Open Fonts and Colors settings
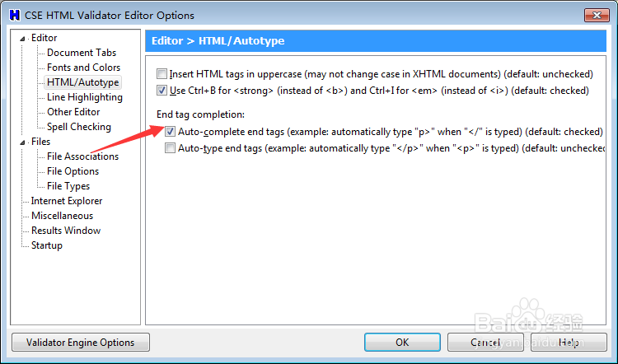This screenshot has height=364, width=618. click(x=83, y=68)
